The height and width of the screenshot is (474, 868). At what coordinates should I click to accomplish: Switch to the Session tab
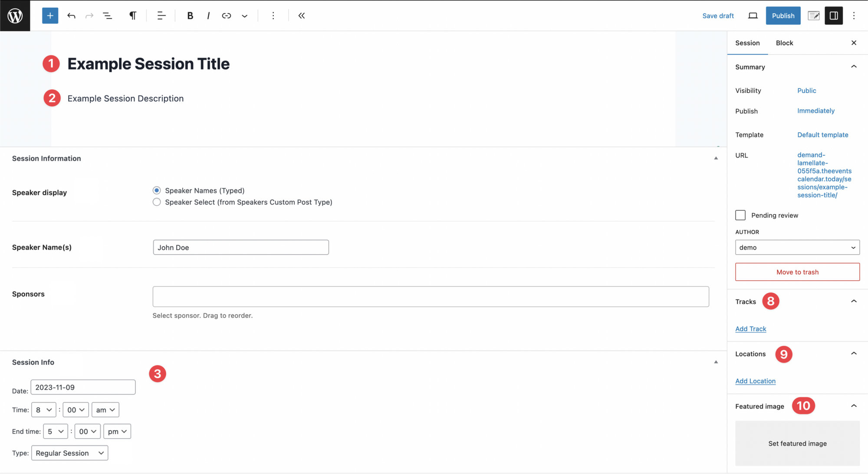(747, 43)
